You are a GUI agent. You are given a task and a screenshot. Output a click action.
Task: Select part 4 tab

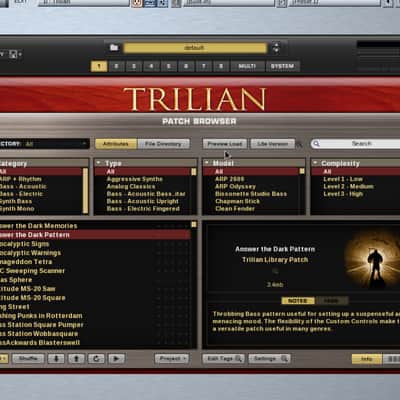[151, 66]
